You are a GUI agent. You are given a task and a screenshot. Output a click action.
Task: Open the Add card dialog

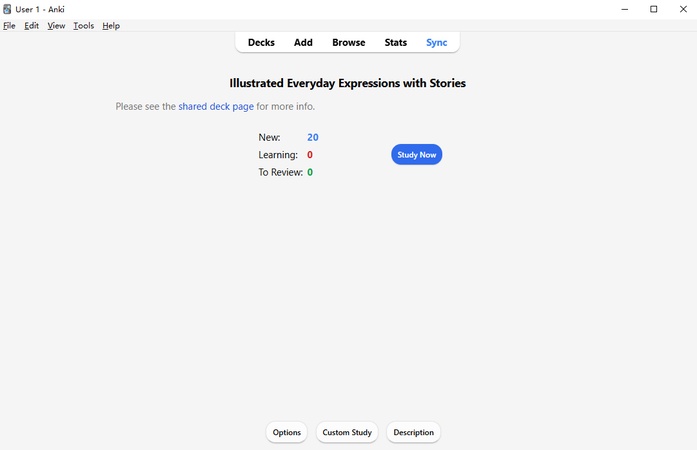[x=303, y=43]
